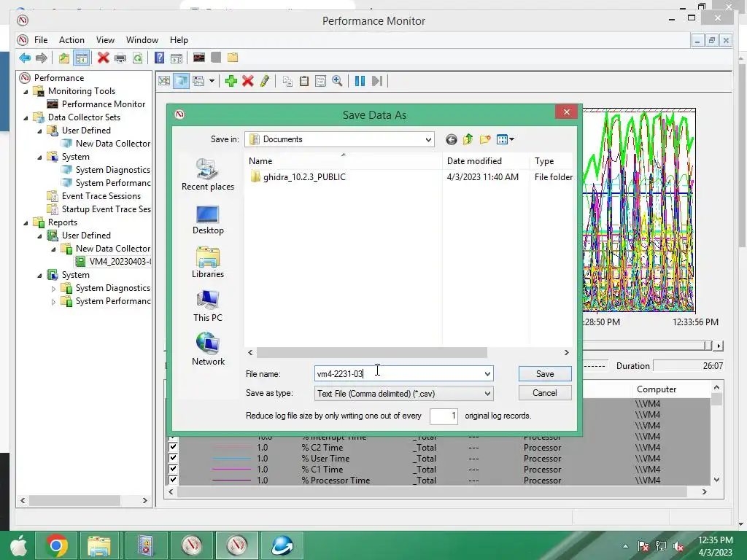Select VM4_20230403 report in tree
This screenshot has height=560, width=747.
coord(113,262)
